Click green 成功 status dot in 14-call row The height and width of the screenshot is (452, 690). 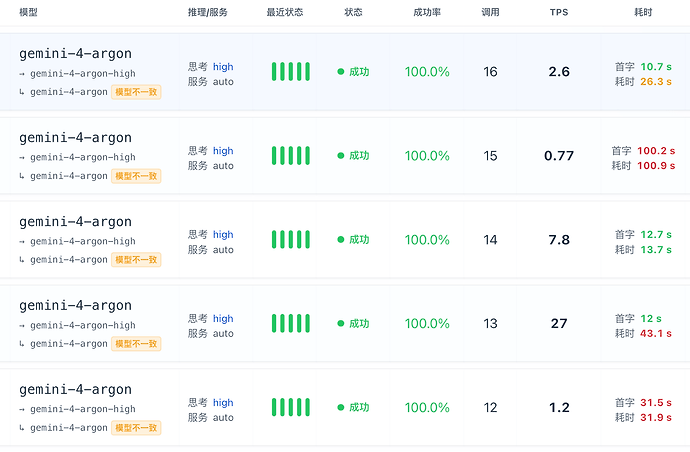(x=341, y=239)
